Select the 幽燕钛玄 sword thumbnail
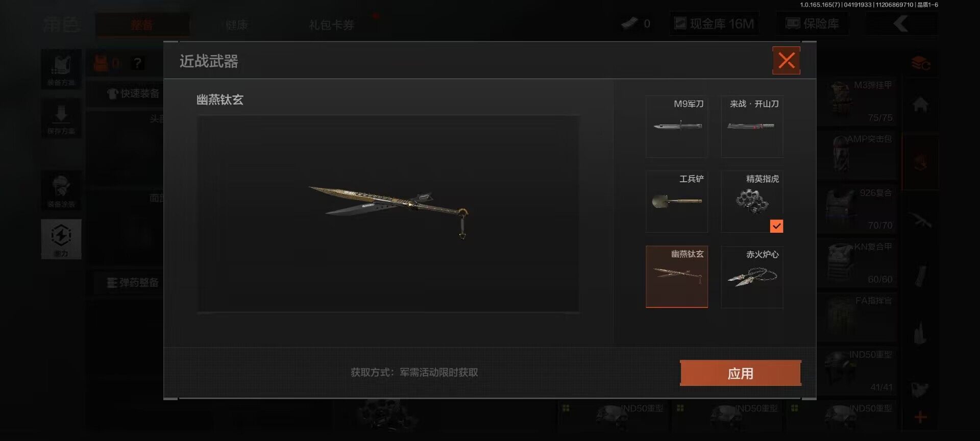 click(677, 277)
